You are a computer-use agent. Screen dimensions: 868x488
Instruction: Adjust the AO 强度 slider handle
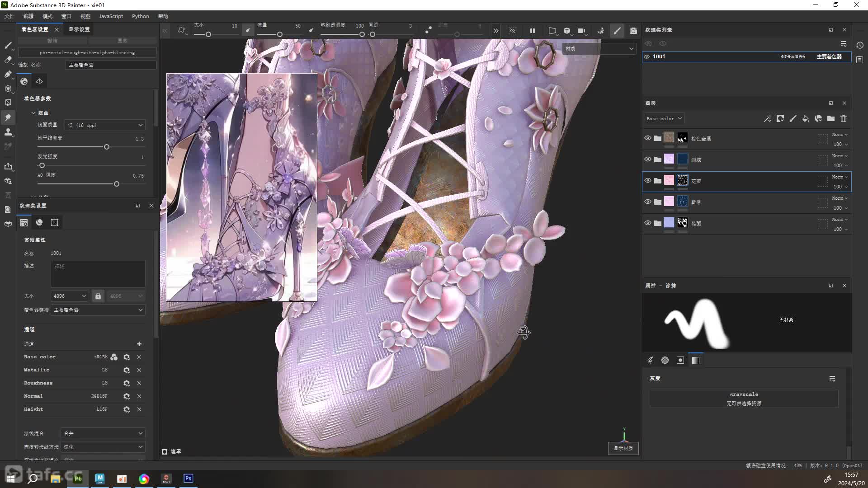click(117, 184)
